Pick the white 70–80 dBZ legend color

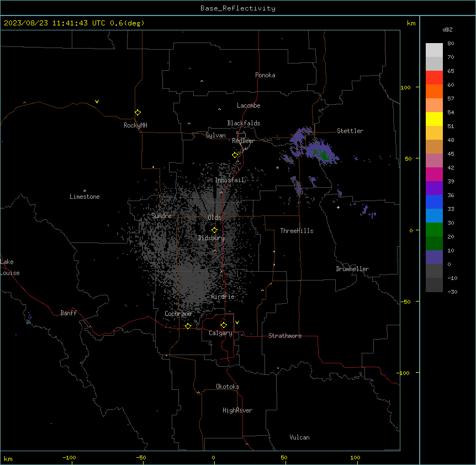tap(434, 50)
